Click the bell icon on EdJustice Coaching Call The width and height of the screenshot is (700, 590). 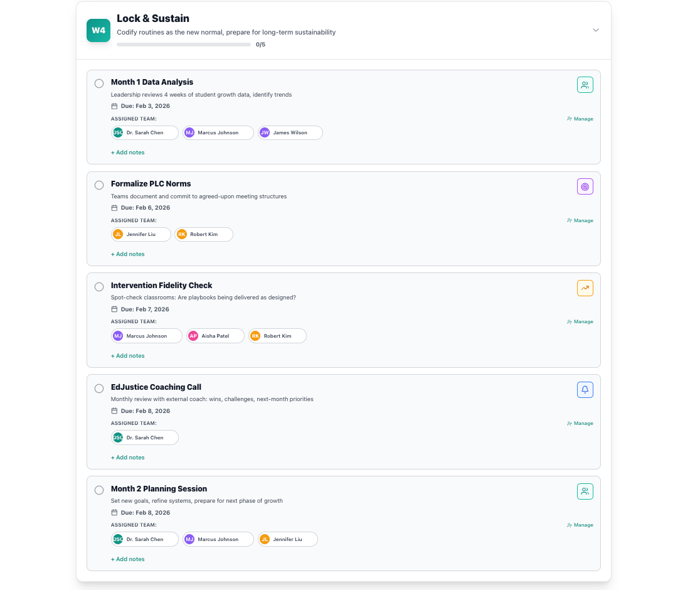tap(585, 390)
